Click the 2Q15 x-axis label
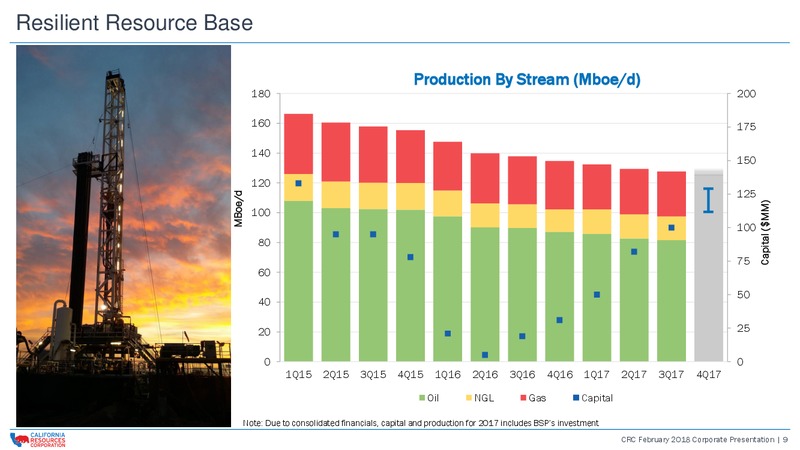 point(336,374)
